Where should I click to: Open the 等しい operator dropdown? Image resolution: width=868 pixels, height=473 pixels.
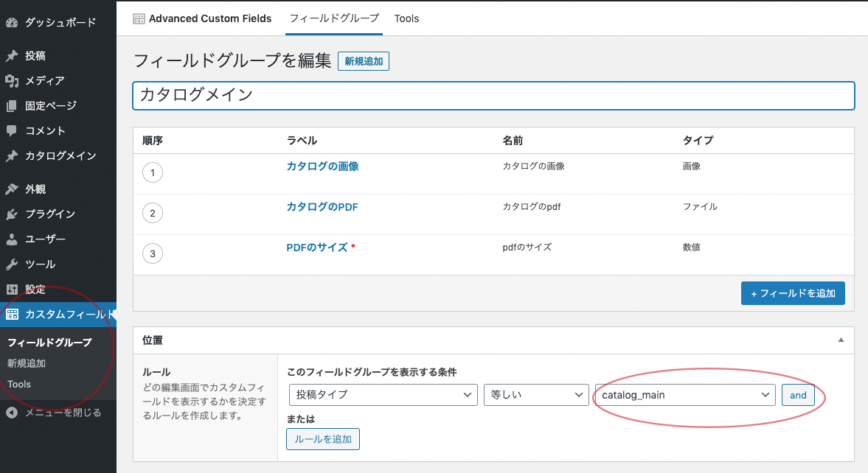click(x=536, y=395)
